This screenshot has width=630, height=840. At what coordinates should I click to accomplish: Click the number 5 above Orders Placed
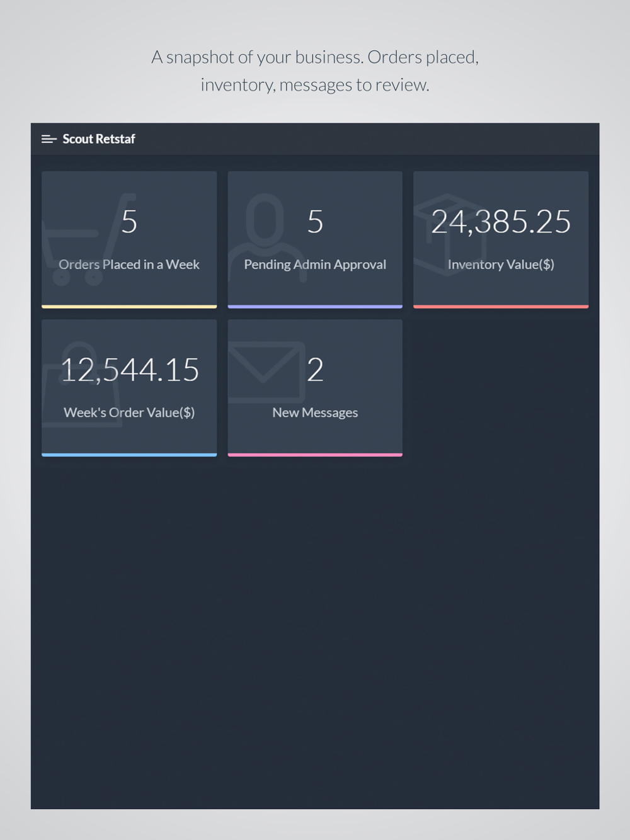coord(129,222)
